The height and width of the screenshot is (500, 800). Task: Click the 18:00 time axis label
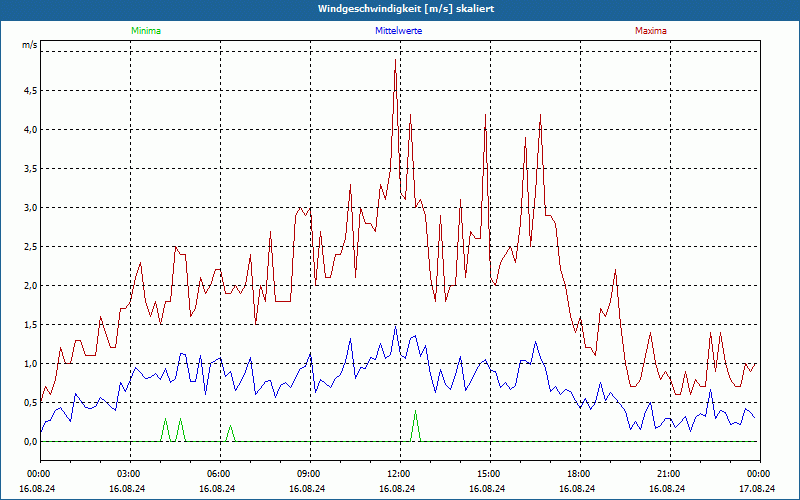point(579,473)
